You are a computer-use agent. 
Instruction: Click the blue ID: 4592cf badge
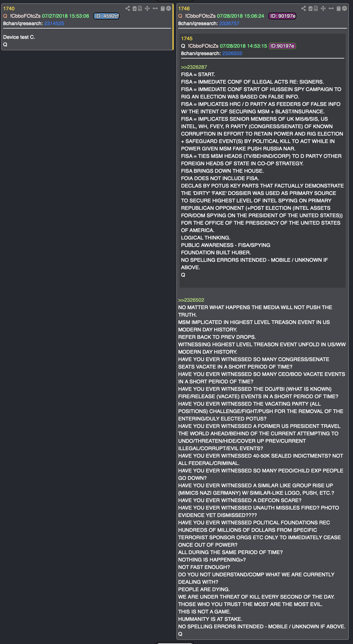pos(107,16)
